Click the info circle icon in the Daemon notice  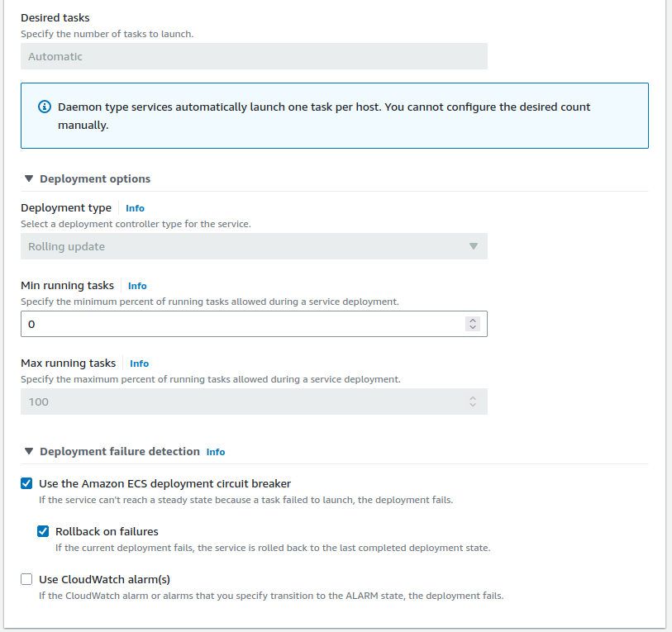pyautogui.click(x=45, y=107)
